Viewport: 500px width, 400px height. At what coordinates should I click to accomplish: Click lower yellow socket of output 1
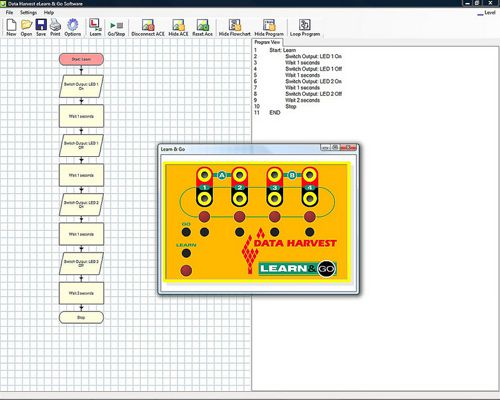[x=204, y=199]
